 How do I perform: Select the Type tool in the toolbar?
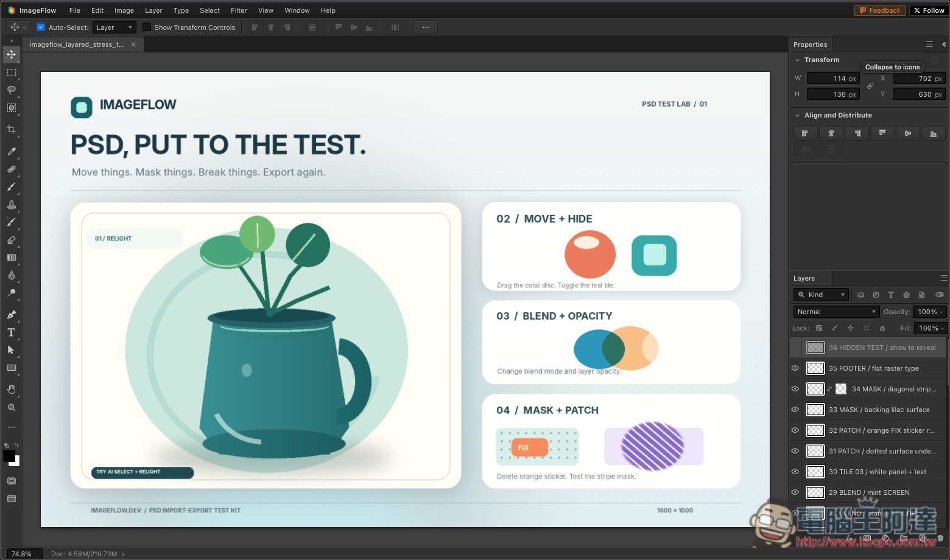tap(12, 332)
